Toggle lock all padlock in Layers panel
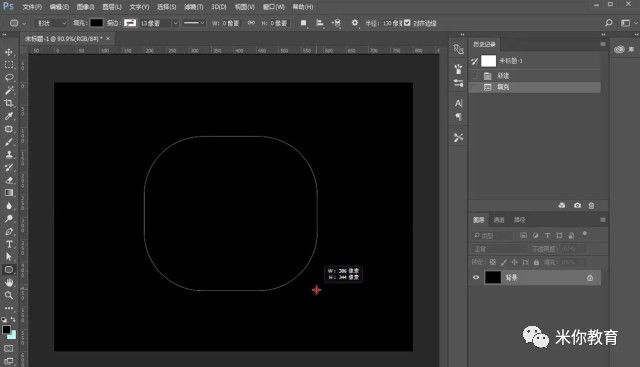 (536, 262)
